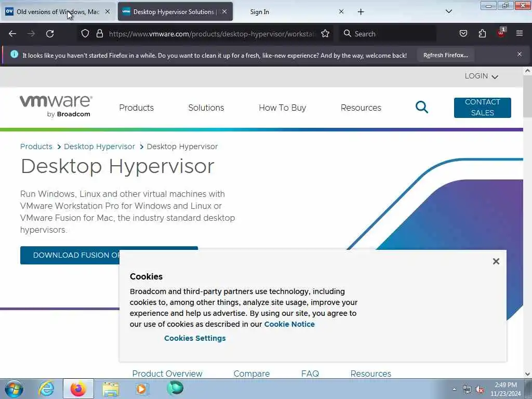Click the CONTACT SALES button
The width and height of the screenshot is (532, 399).
tap(483, 108)
